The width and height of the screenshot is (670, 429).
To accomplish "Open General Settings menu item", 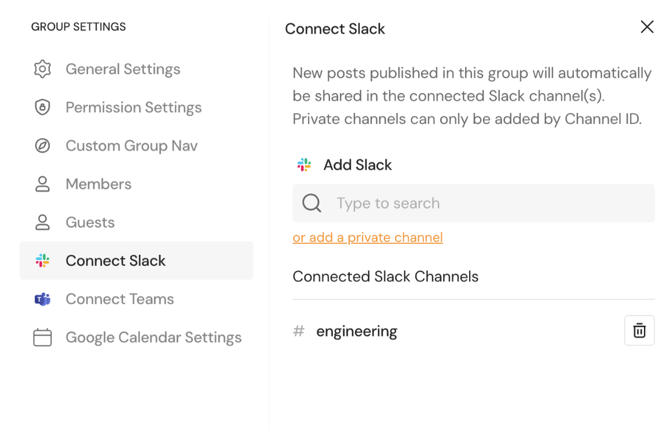I will coord(123,69).
